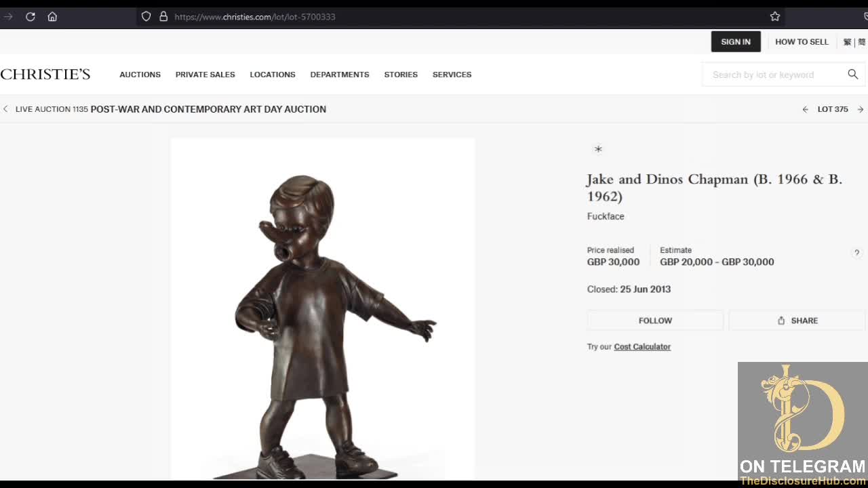Switch language to traditional Chinese
The width and height of the screenshot is (868, 488).
(847, 42)
